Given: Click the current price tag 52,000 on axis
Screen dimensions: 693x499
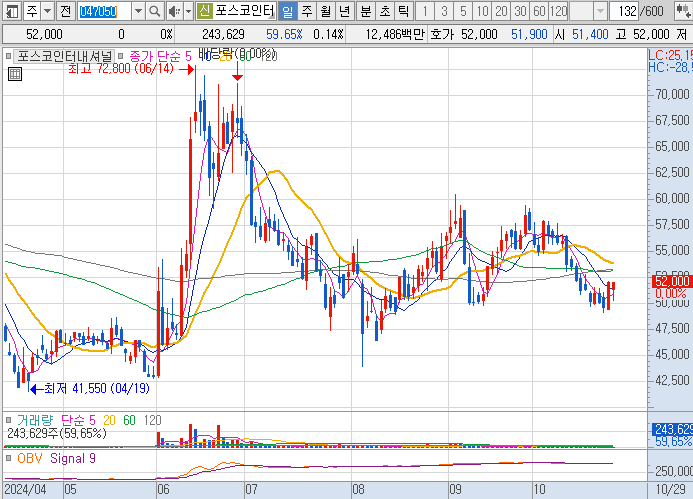Looking at the screenshot, I should coord(672,281).
